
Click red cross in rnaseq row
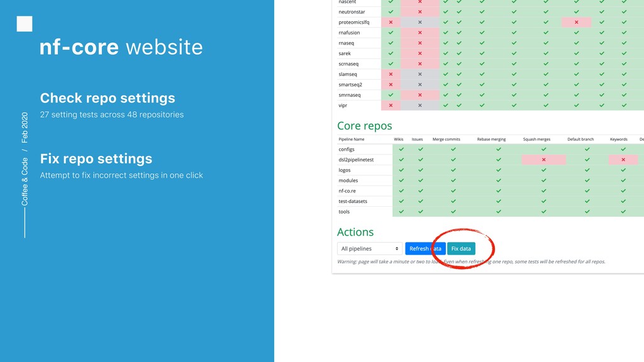[x=419, y=43]
